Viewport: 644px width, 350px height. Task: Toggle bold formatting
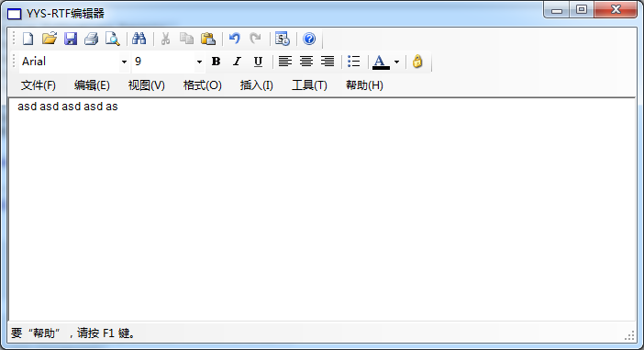click(x=216, y=62)
